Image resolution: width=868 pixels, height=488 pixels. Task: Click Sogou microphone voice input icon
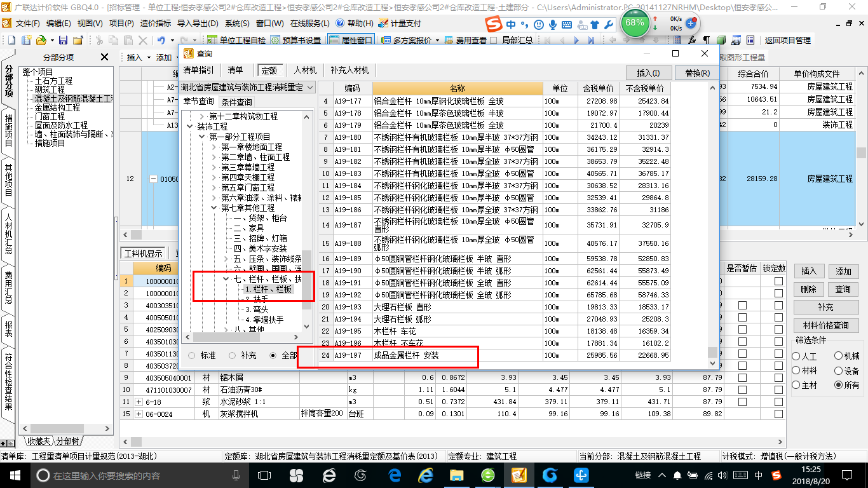point(553,25)
